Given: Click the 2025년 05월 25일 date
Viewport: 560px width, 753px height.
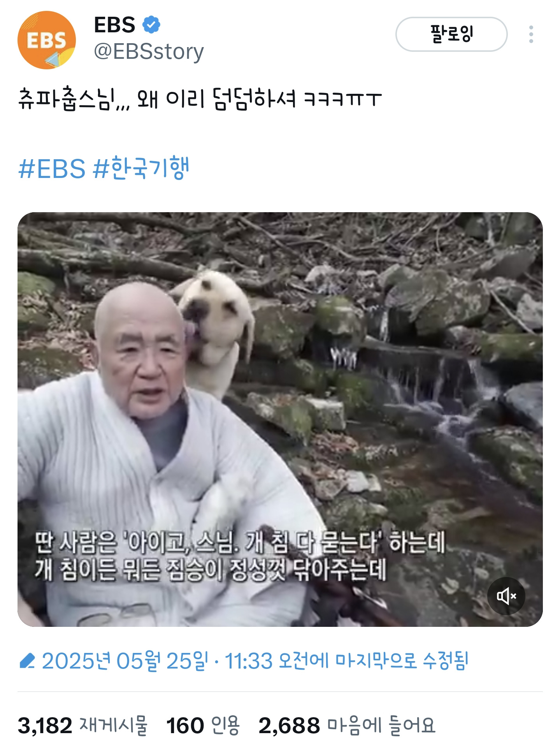Looking at the screenshot, I should [125, 661].
